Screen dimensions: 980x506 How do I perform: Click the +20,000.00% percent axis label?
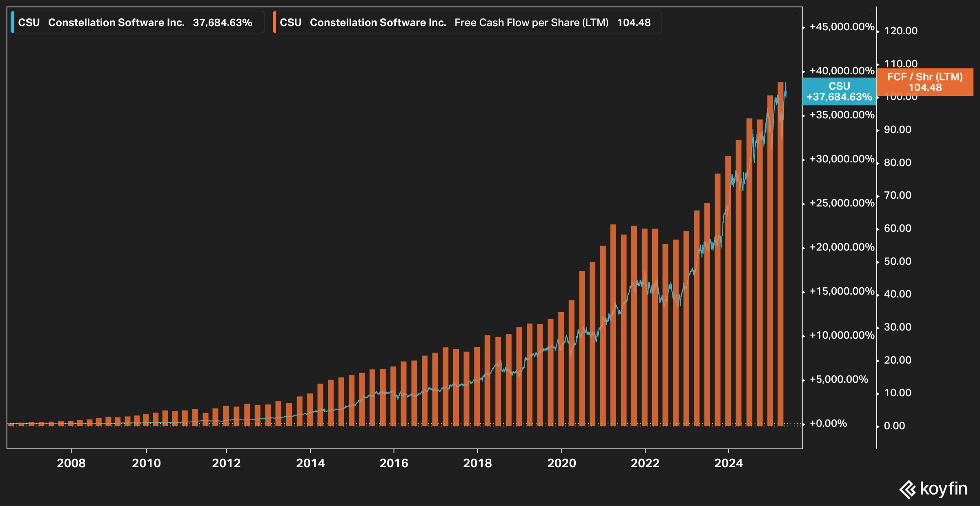842,247
